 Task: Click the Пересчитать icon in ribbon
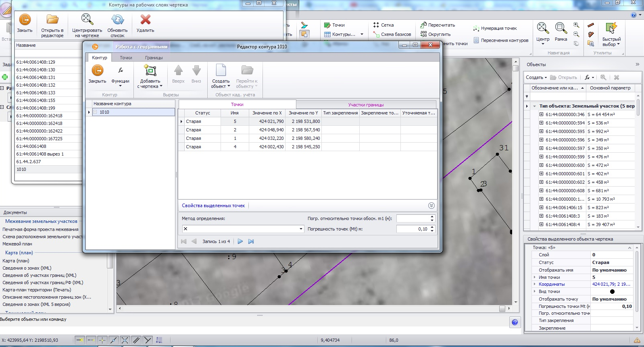423,25
